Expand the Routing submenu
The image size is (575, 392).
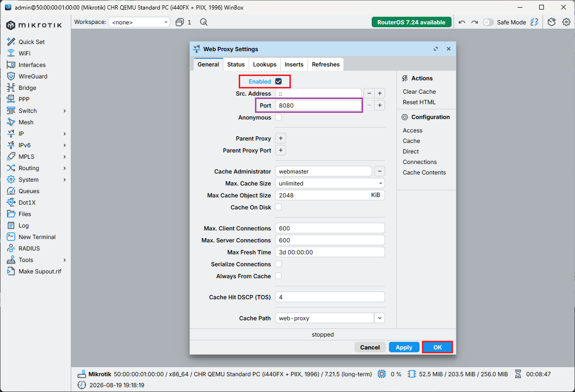click(65, 168)
